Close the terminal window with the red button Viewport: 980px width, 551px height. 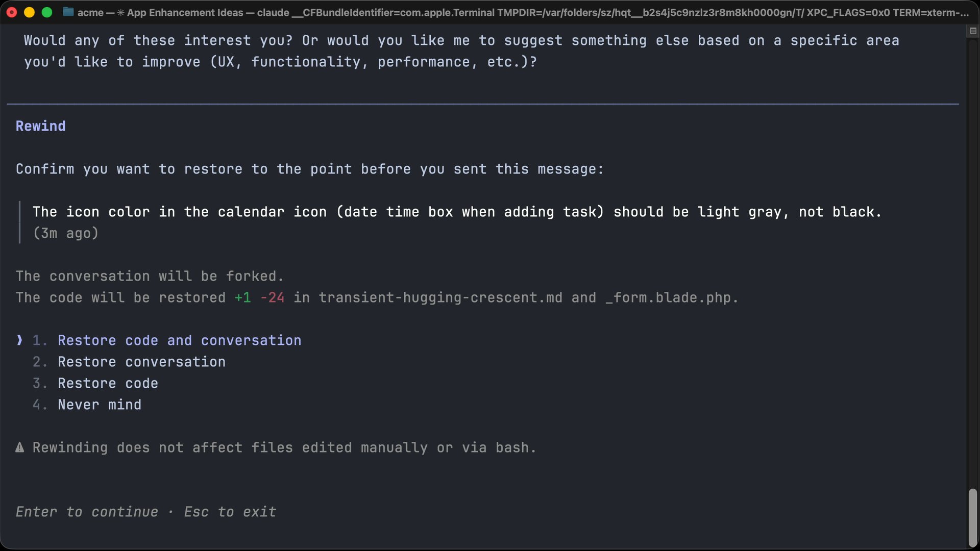point(12,12)
